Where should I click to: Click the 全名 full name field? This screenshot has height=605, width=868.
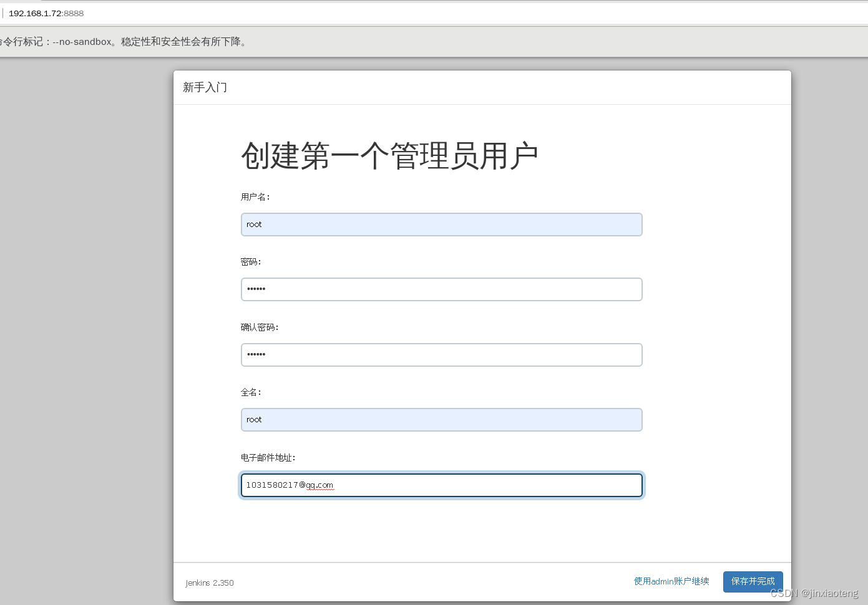[x=441, y=420]
